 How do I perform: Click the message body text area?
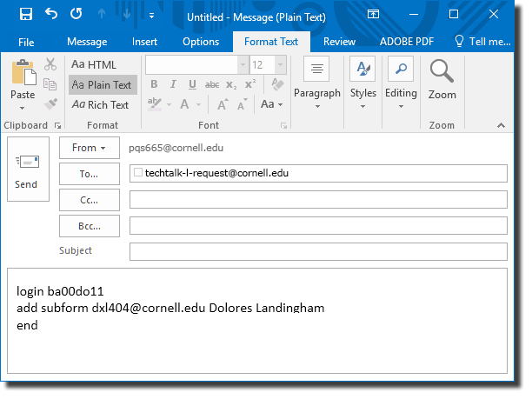pos(257,321)
